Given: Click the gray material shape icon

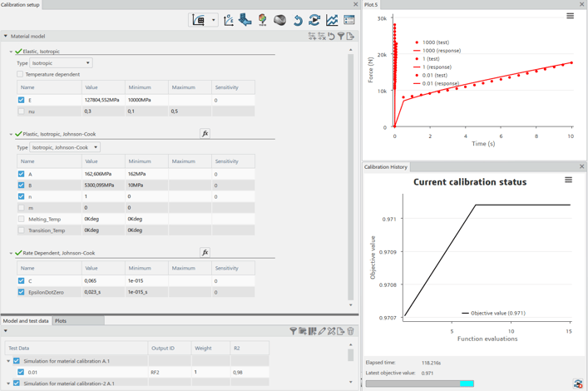Looking at the screenshot, I should (x=280, y=20).
